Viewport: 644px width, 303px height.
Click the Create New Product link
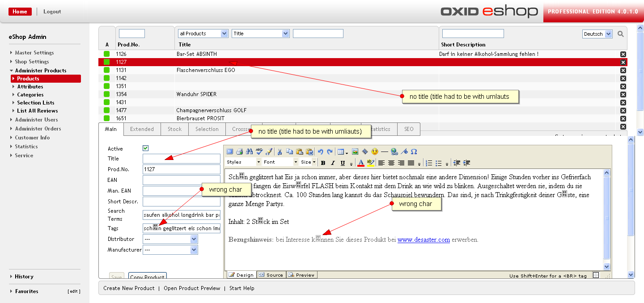129,288
